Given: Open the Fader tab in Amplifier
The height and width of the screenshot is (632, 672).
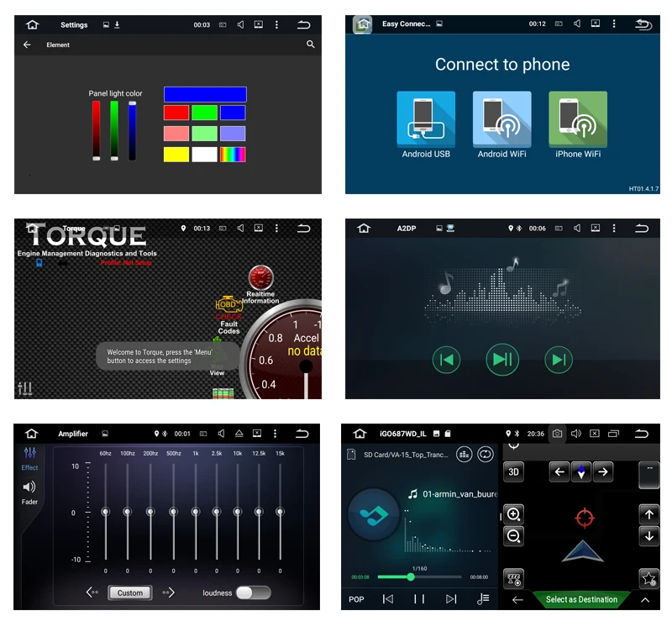Looking at the screenshot, I should [29, 492].
